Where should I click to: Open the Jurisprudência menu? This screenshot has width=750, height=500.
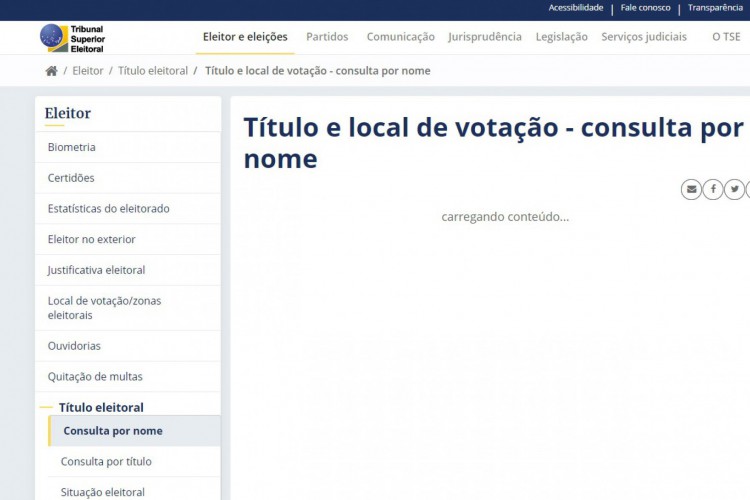coord(485,37)
